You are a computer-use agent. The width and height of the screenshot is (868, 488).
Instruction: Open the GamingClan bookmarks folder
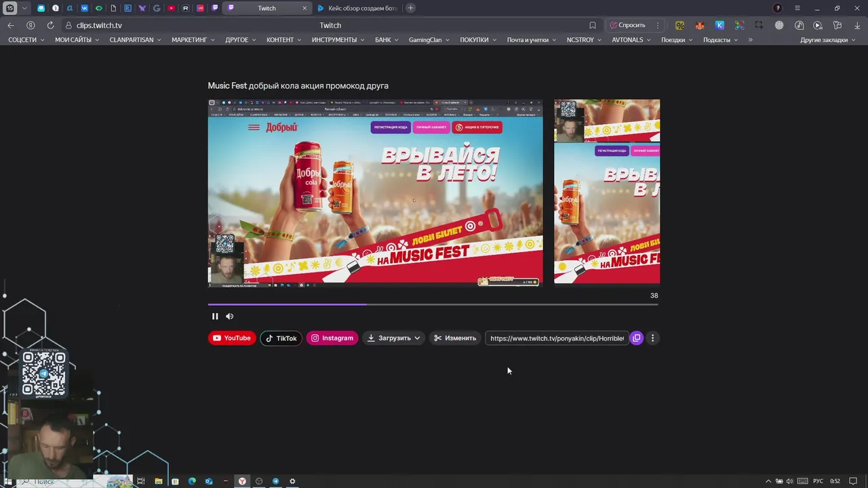point(429,40)
